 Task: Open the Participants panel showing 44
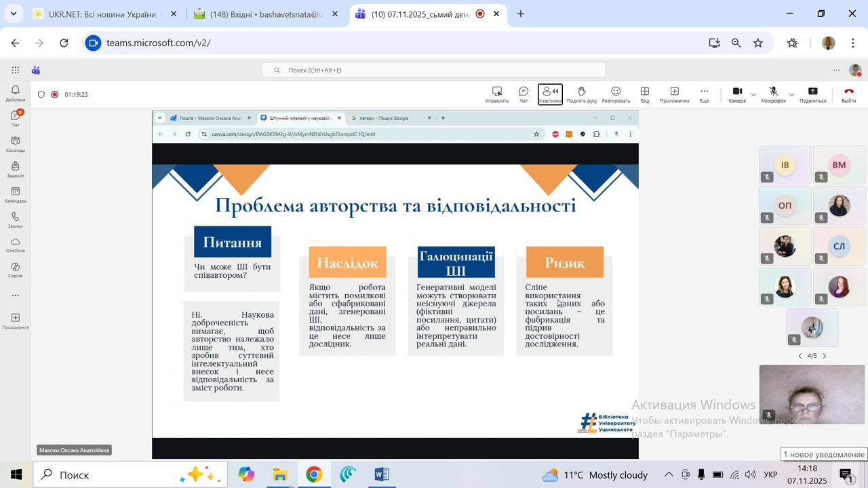point(550,94)
